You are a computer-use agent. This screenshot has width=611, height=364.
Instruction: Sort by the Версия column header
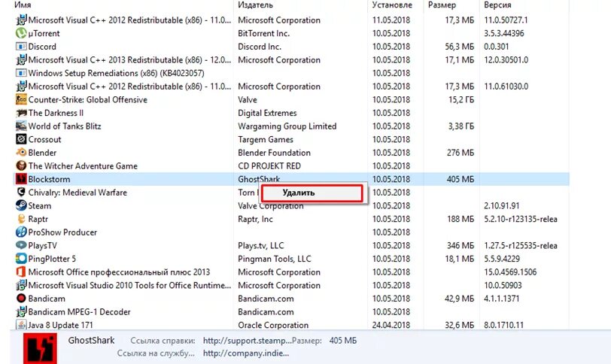pyautogui.click(x=497, y=5)
